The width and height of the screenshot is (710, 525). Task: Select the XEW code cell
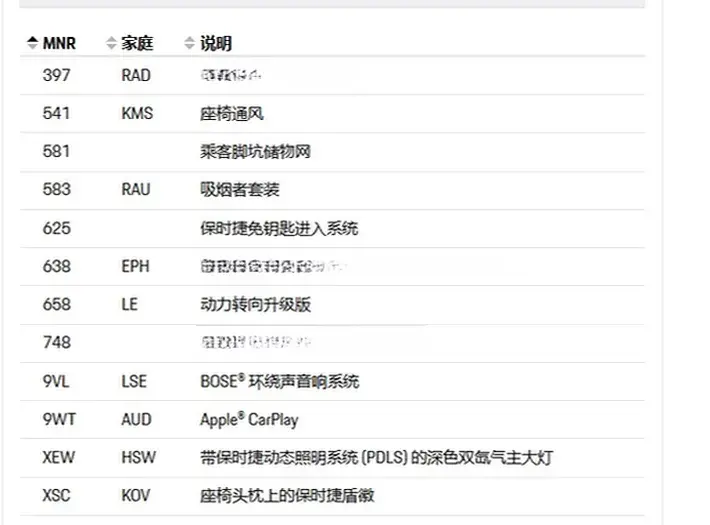[x=59, y=458]
